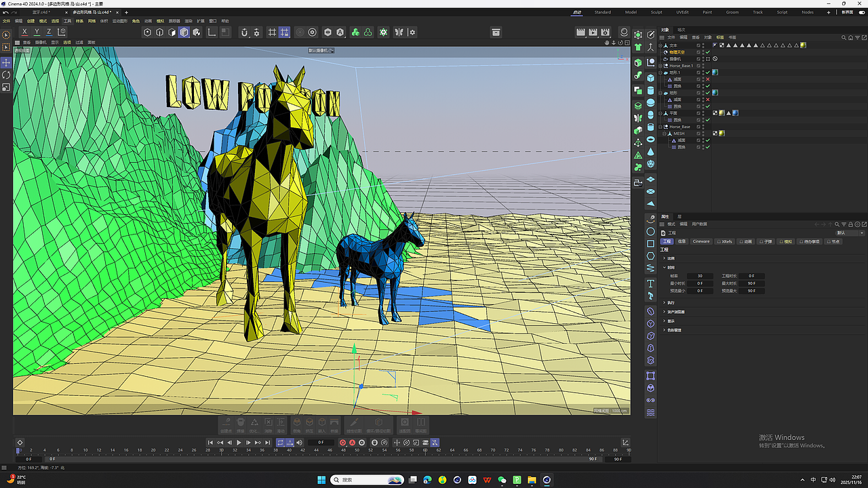868x488 pixels.
Task: Expand the 执行 section in attributes
Action: [664, 302]
